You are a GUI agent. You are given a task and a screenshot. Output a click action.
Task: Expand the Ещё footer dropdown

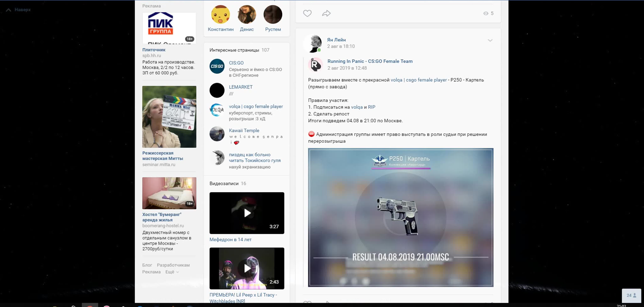(x=172, y=272)
